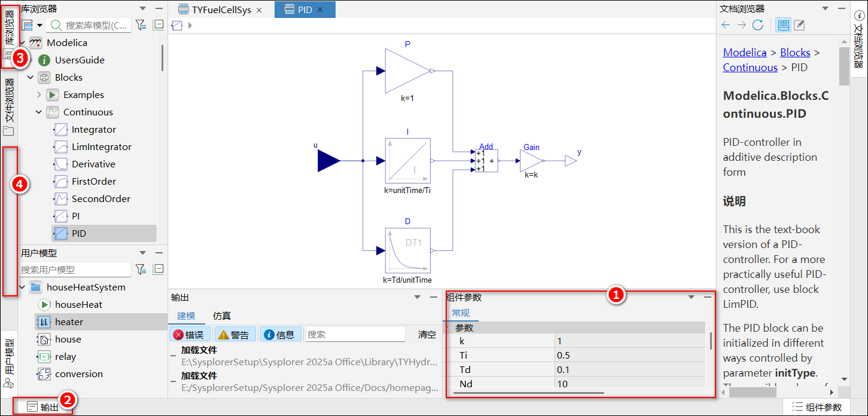Click the Integrator block I in the diagram

[407, 160]
